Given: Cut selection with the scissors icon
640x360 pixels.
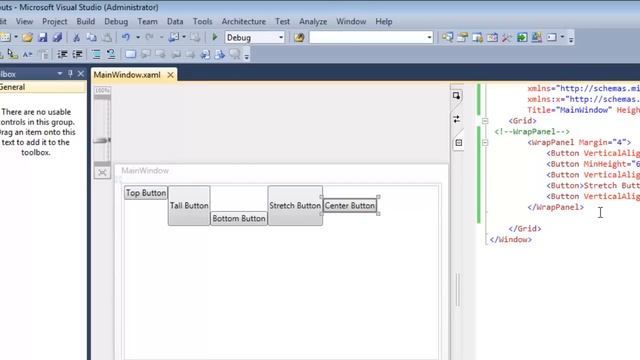Looking at the screenshot, I should [x=76, y=38].
